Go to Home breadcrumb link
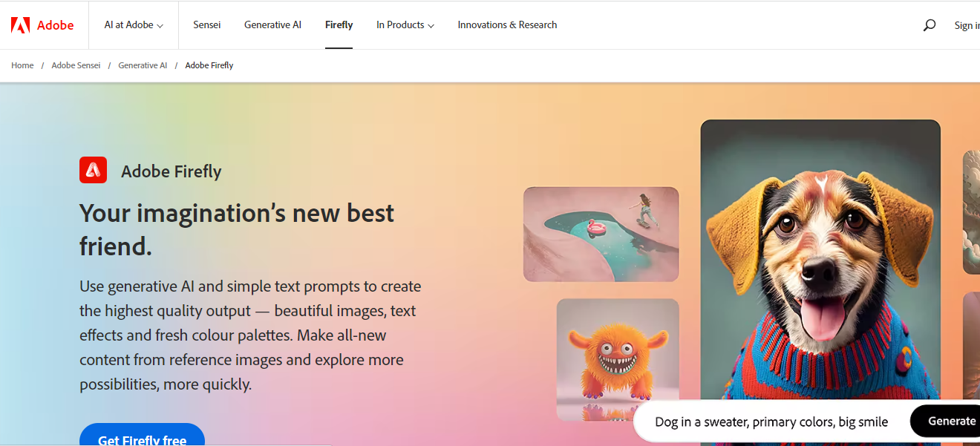 [22, 65]
